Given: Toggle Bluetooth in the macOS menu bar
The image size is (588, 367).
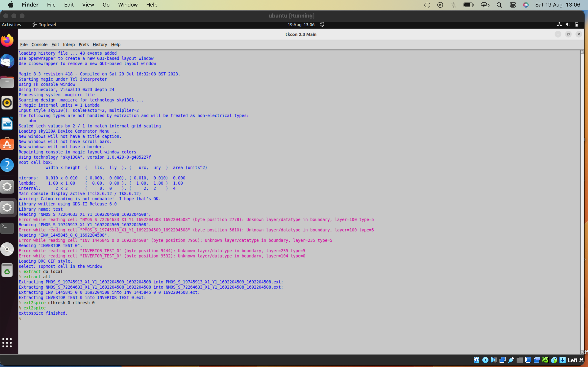Looking at the screenshot, I should (x=453, y=5).
